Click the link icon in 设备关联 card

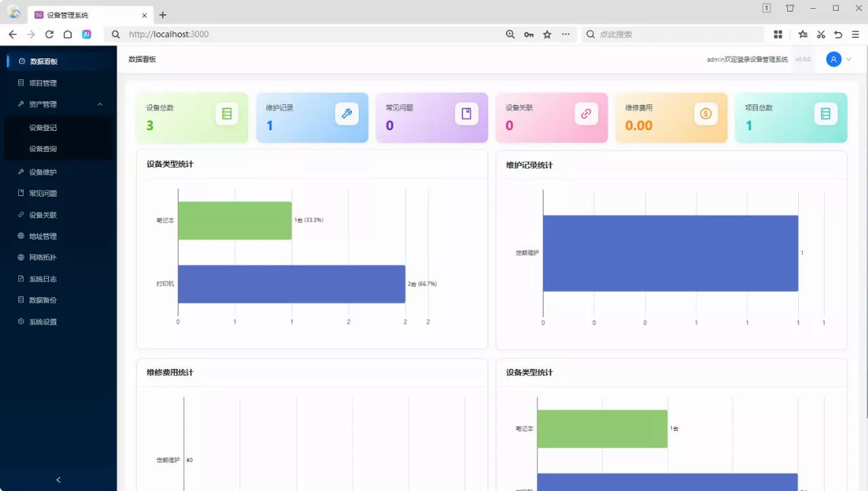click(x=586, y=114)
